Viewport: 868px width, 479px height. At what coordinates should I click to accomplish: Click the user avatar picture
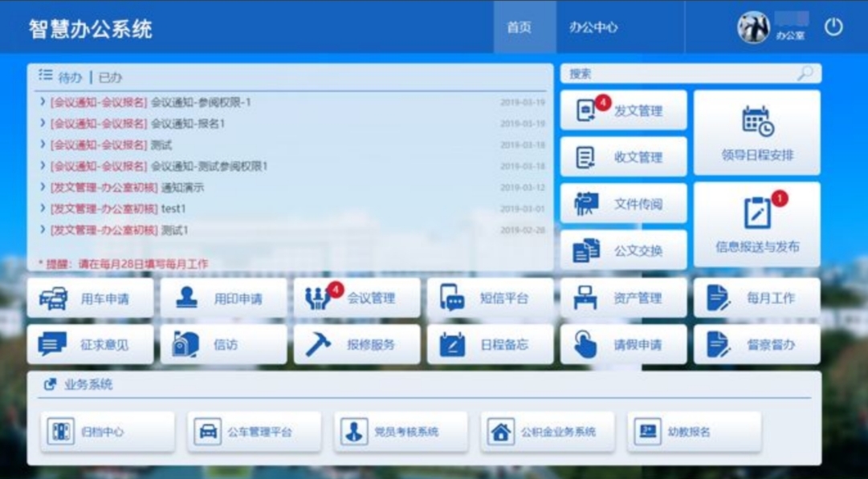click(753, 28)
